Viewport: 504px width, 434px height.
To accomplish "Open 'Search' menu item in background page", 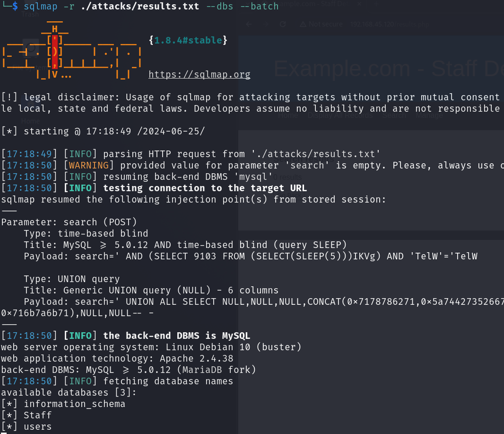I will point(394,115).
